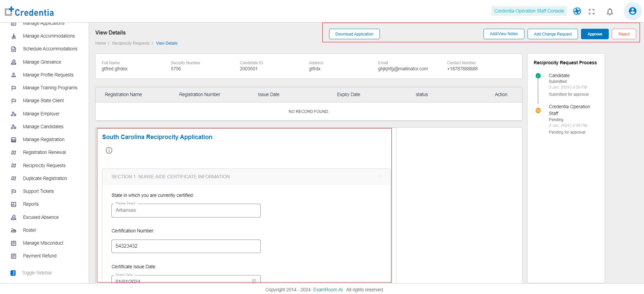This screenshot has width=644, height=294.
Task: Click the Certificate Issue Date field
Action: click(x=186, y=279)
